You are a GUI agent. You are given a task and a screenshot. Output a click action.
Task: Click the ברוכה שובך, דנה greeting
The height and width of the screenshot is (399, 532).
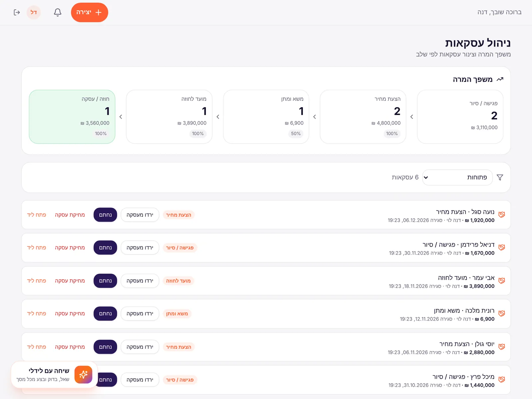click(499, 12)
